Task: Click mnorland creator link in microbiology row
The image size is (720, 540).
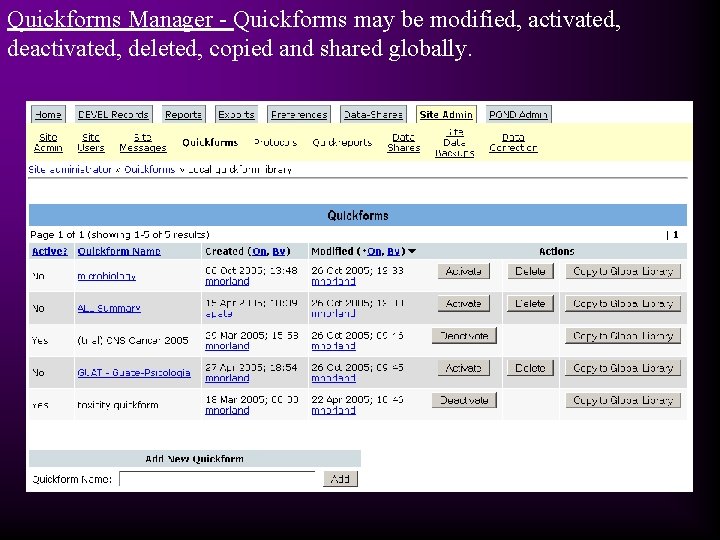Action: pyautogui.click(x=227, y=281)
